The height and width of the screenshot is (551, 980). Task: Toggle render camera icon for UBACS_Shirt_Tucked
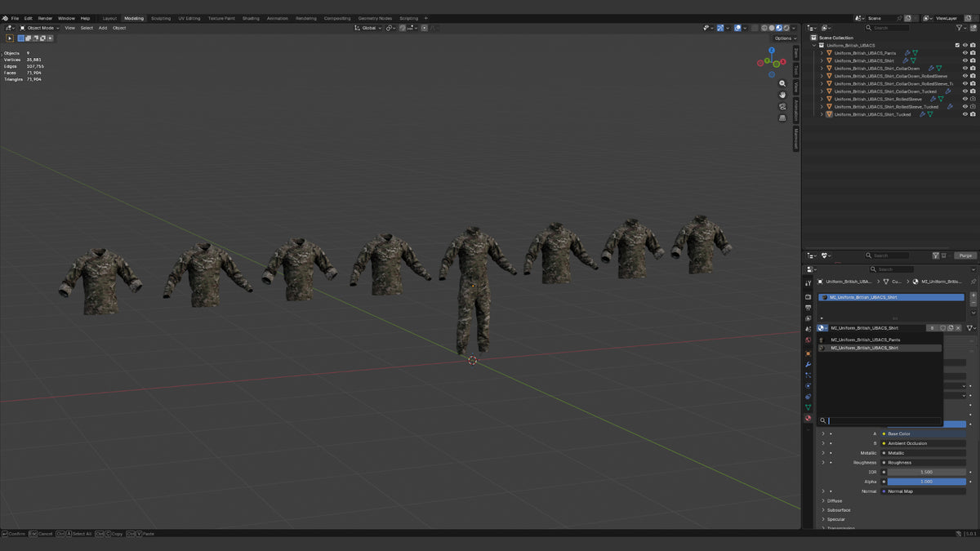point(973,114)
